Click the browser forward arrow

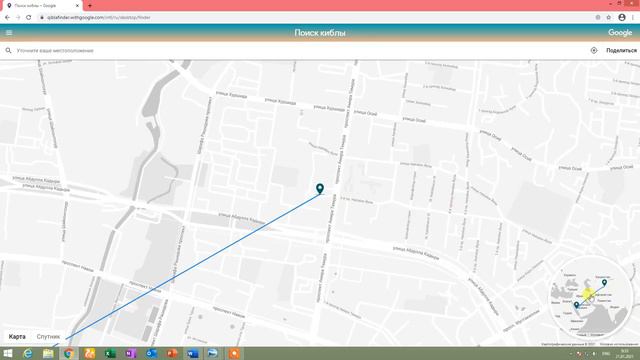18,18
